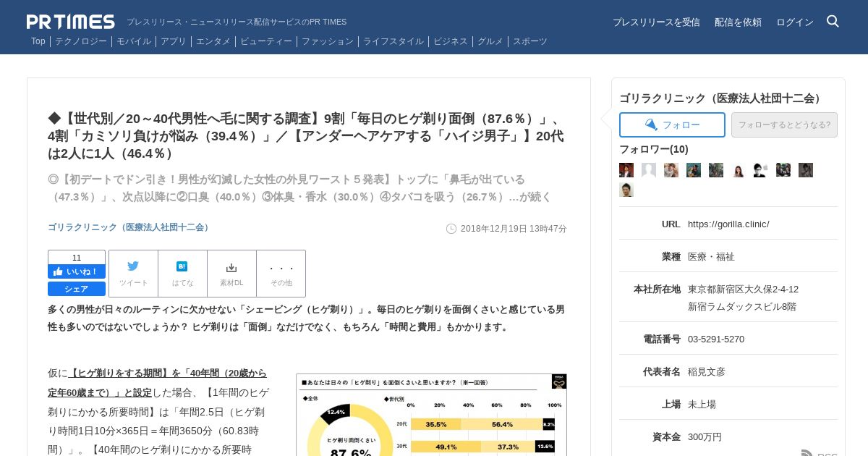The image size is (868, 456).
Task: Click header tagline プレスリリース・ニュースリリース配信サービス
Action: [x=237, y=22]
